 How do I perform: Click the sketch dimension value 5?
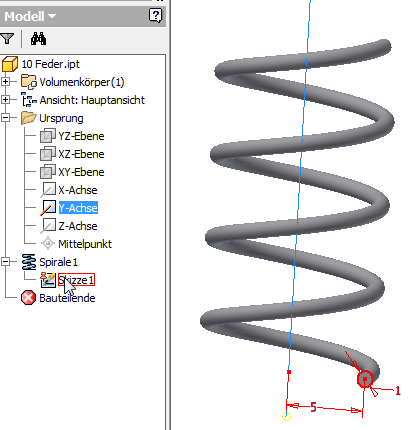[x=313, y=407]
